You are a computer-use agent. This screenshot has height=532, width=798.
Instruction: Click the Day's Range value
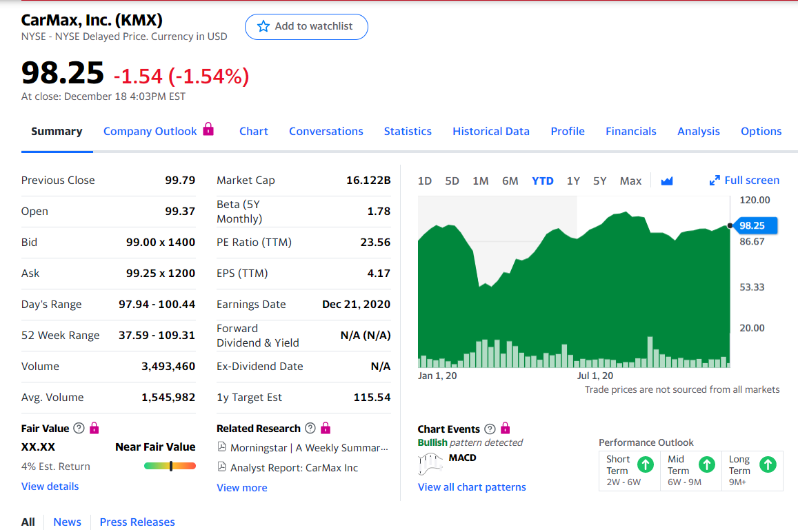tap(157, 304)
